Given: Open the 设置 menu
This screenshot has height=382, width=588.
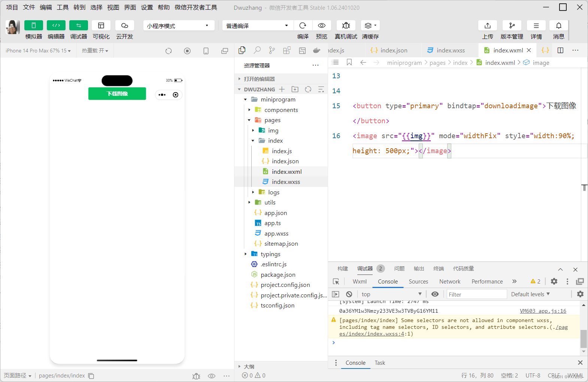Looking at the screenshot, I should click(x=147, y=7).
